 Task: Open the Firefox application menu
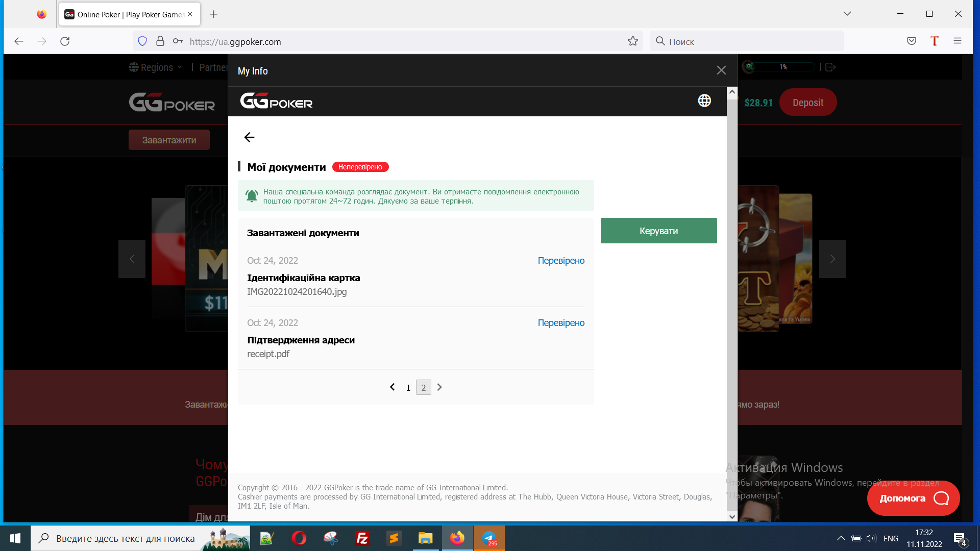click(958, 41)
